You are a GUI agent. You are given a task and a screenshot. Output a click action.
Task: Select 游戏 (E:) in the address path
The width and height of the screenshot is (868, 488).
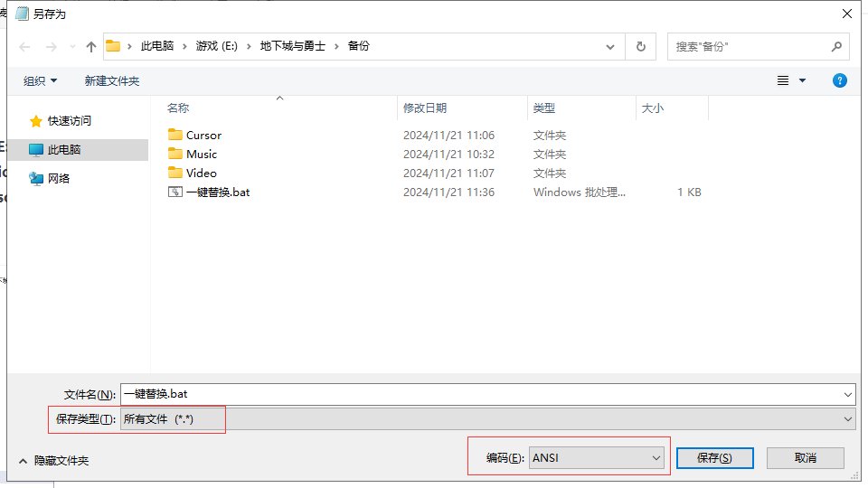coord(216,46)
